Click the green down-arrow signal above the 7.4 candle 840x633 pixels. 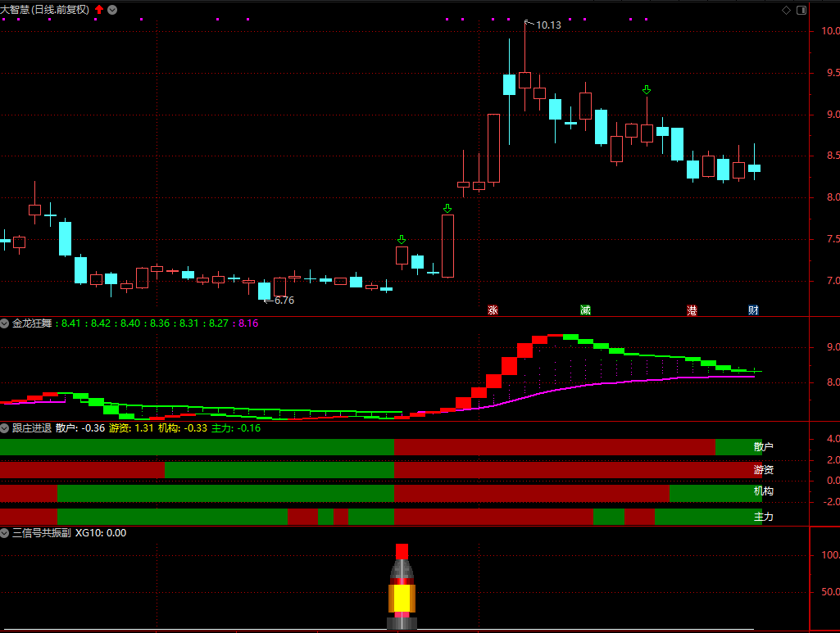[402, 240]
